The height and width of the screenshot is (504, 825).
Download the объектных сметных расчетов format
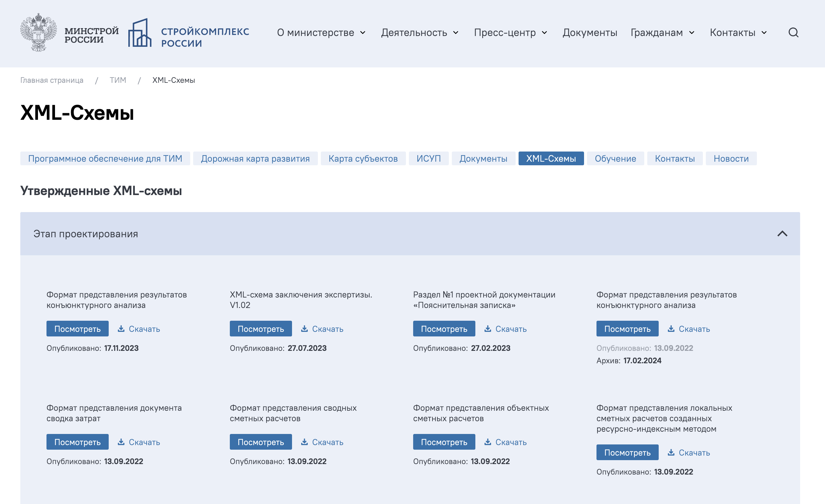505,442
